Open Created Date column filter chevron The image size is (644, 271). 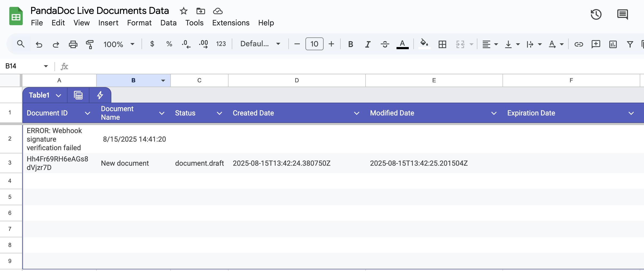(356, 113)
